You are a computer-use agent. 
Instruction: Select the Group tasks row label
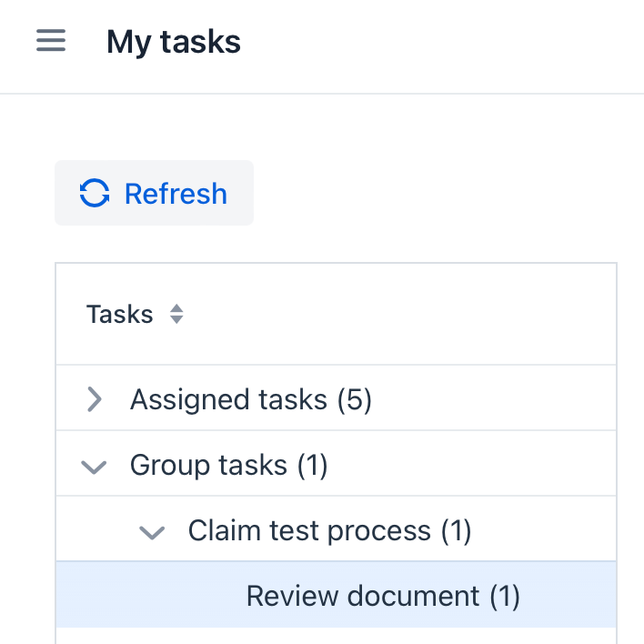(207, 466)
